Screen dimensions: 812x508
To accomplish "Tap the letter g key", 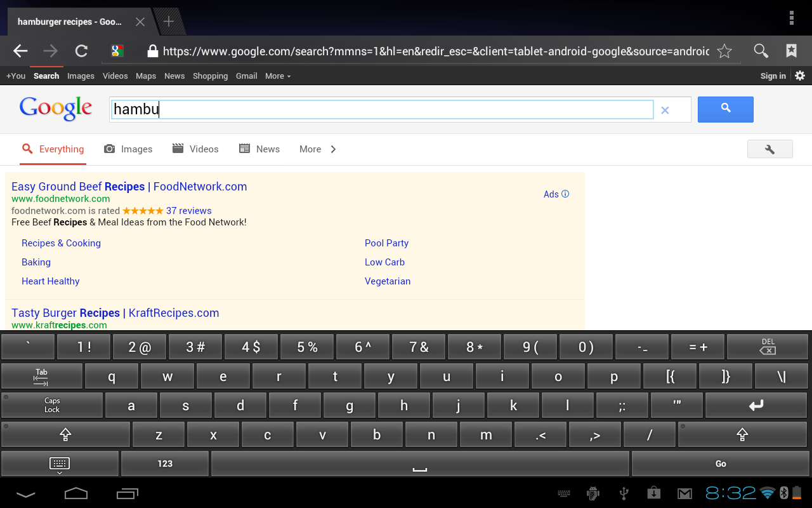I will coord(350,405).
